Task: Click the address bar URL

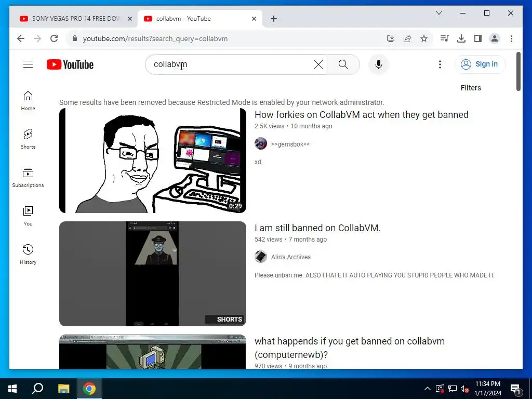Action: 155,38
